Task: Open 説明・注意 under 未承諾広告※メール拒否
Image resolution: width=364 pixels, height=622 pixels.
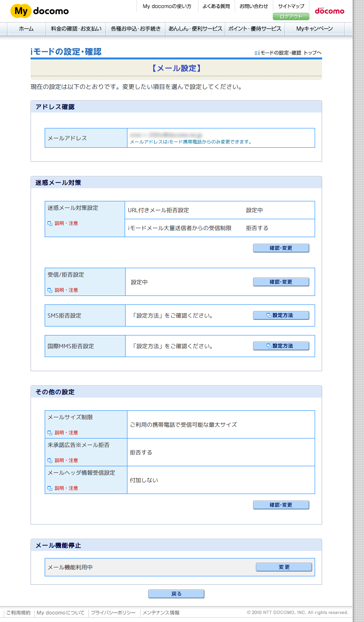Action: [x=63, y=461]
